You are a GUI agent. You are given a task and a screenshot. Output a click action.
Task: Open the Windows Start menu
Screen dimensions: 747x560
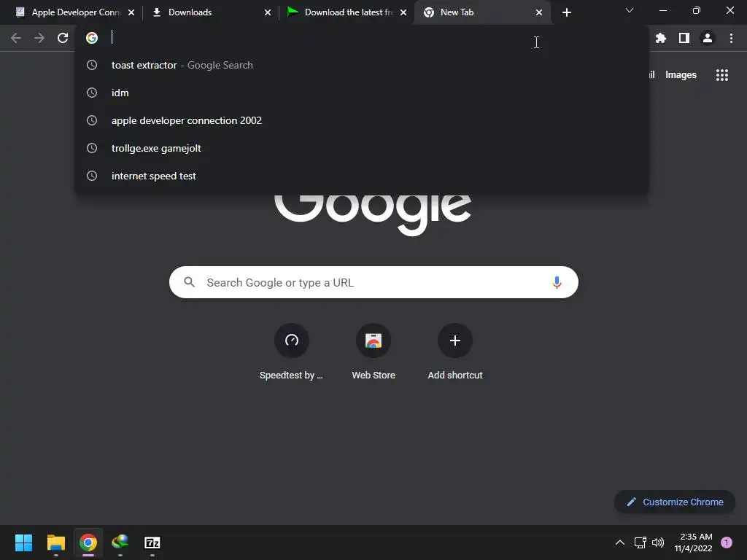pyautogui.click(x=23, y=542)
